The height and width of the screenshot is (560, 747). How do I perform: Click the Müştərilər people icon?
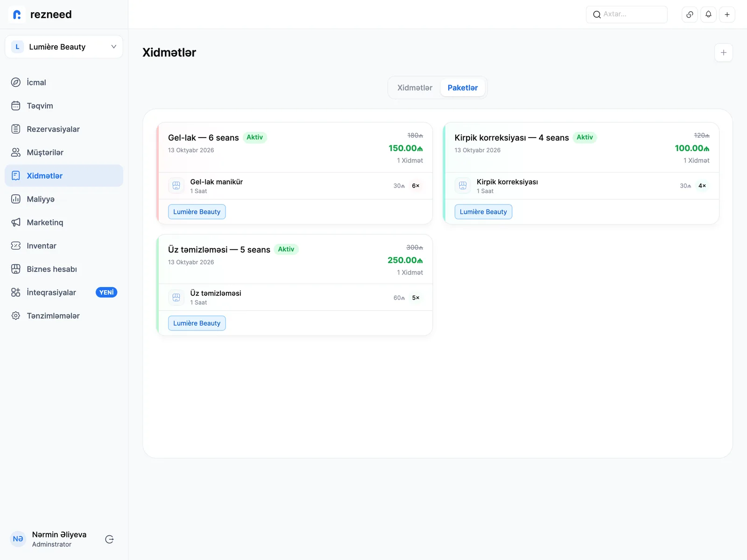[16, 153]
